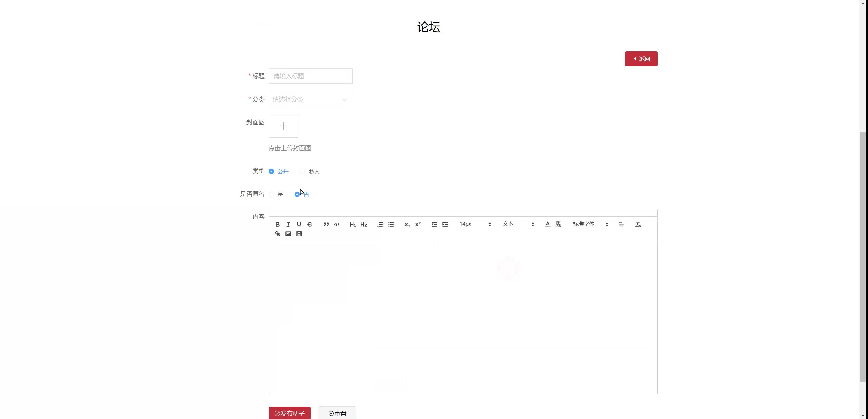868x419 pixels.
Task: Choose 是 for anonymous posting
Action: tap(272, 194)
